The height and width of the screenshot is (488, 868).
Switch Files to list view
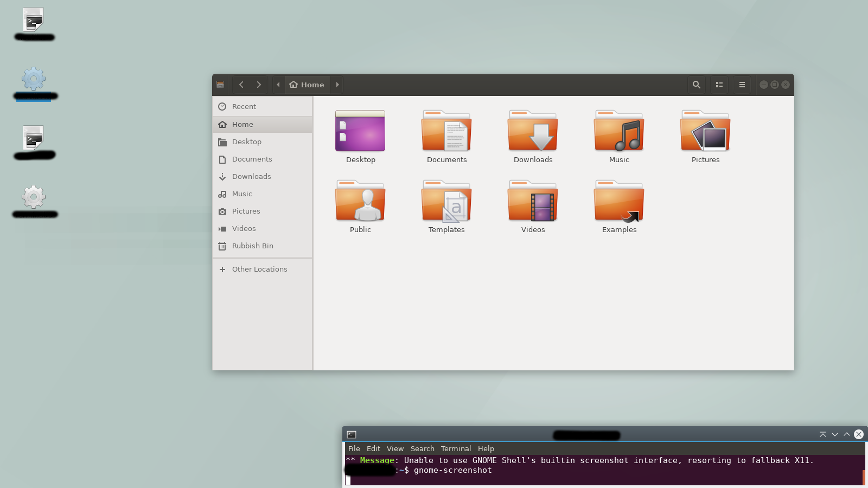coord(719,85)
